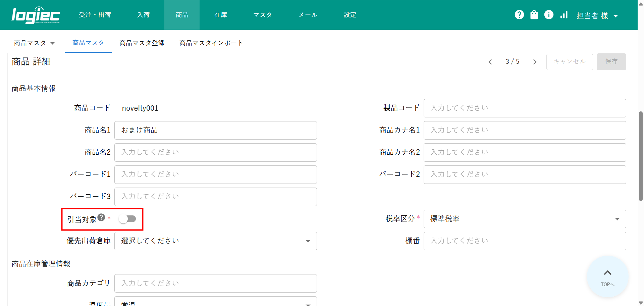This screenshot has width=644, height=306.
Task: Open the 担当者 様 user menu
Action: point(597,16)
